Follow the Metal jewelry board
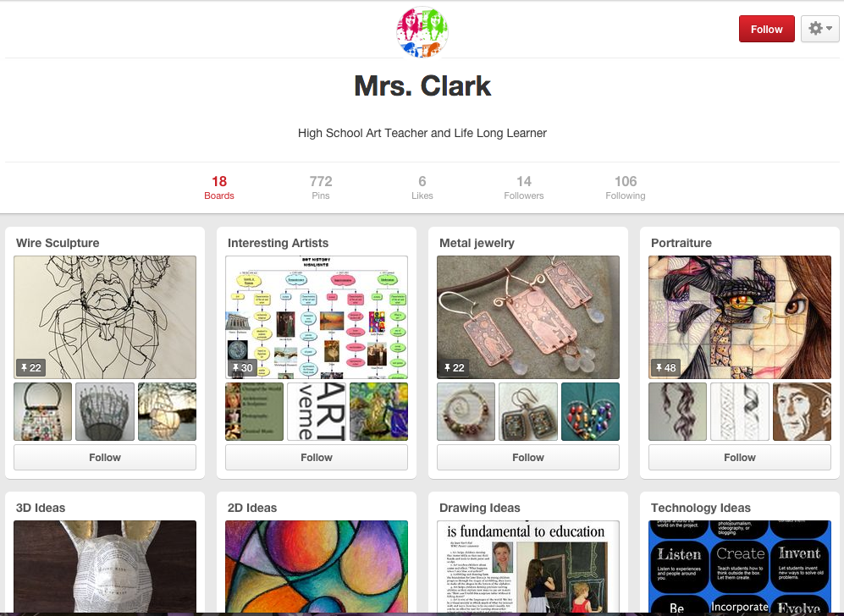This screenshot has height=616, width=844. point(528,457)
